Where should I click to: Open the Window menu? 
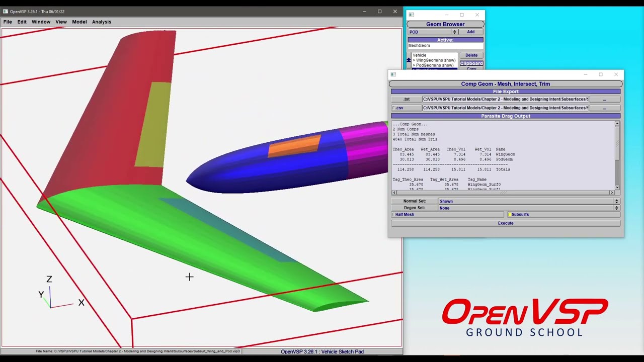coord(41,22)
